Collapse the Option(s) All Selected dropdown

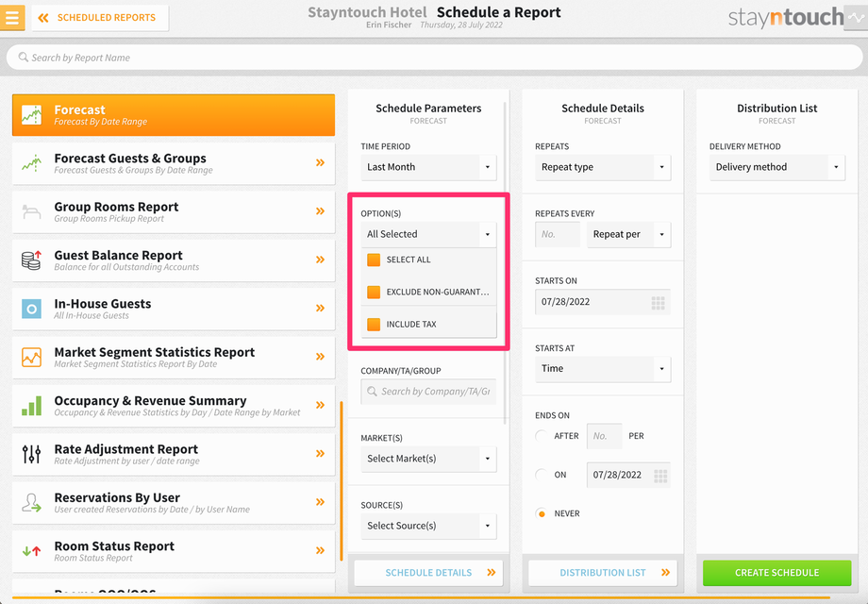point(428,234)
